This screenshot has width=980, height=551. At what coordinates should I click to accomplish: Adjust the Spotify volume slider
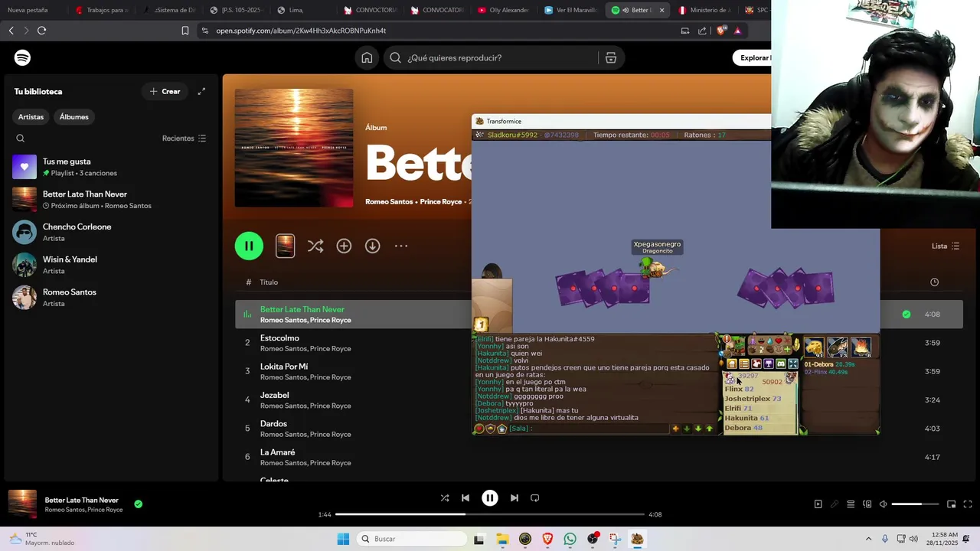[916, 504]
